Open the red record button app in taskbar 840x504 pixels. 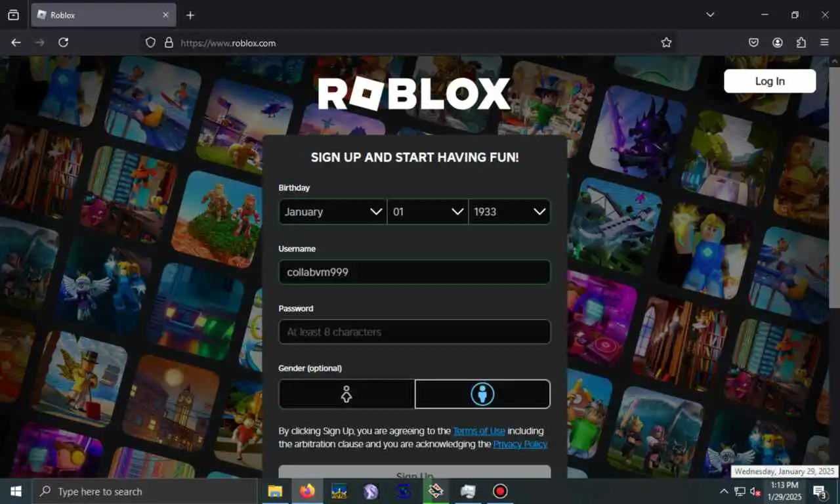tap(500, 491)
